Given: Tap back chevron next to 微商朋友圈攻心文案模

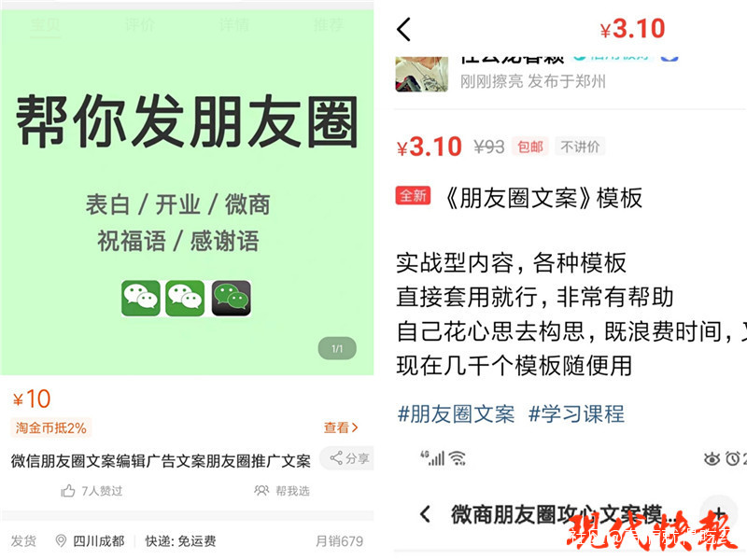Looking at the screenshot, I should click(x=425, y=514).
